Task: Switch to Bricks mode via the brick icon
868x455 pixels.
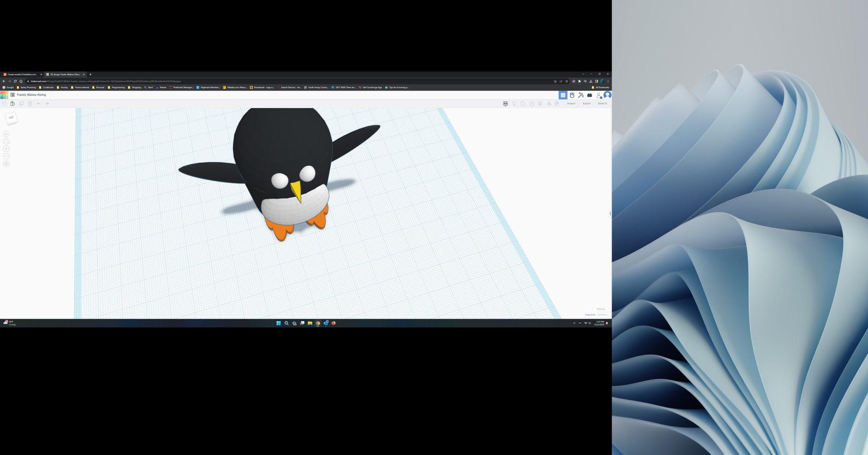Action: click(589, 95)
